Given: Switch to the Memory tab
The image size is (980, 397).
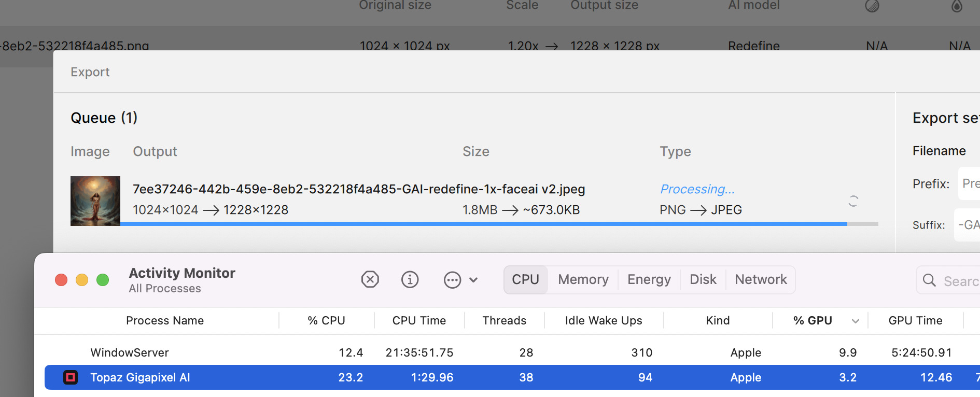Looking at the screenshot, I should point(583,280).
